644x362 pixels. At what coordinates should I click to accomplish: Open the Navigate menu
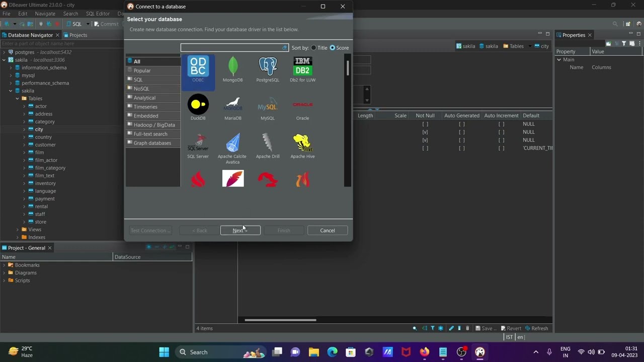pos(45,14)
